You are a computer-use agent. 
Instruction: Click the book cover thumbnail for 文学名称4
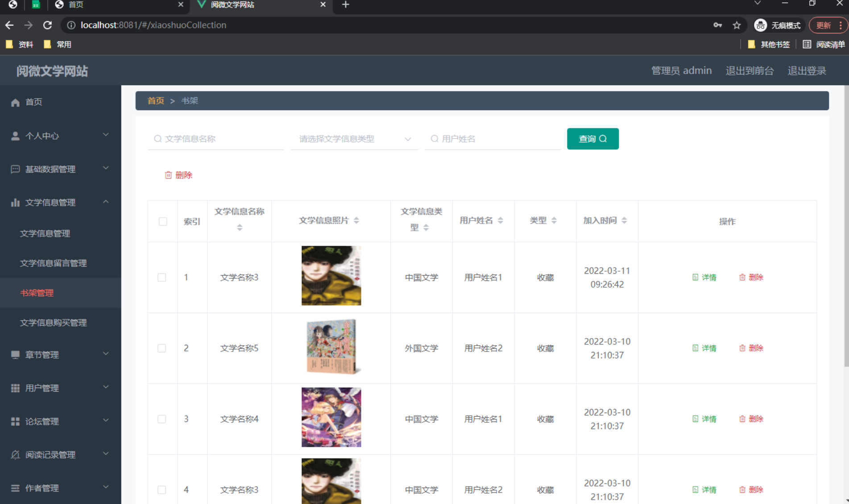[x=331, y=417]
